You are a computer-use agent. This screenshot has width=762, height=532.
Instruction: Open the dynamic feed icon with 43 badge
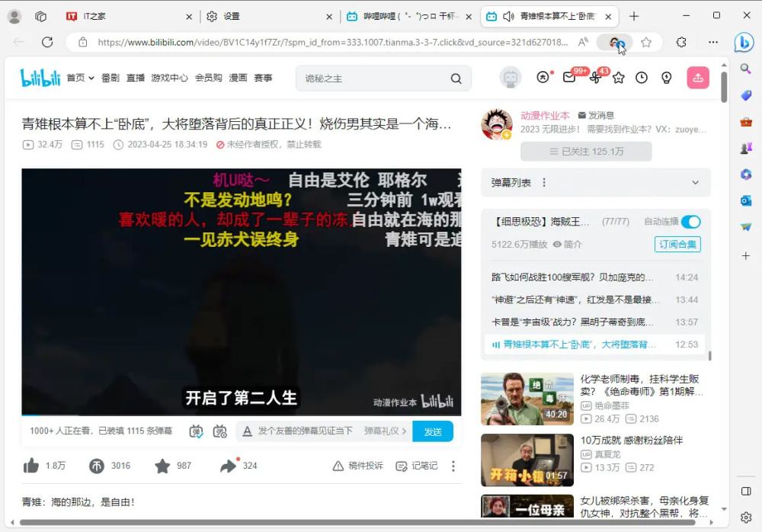tap(595, 78)
